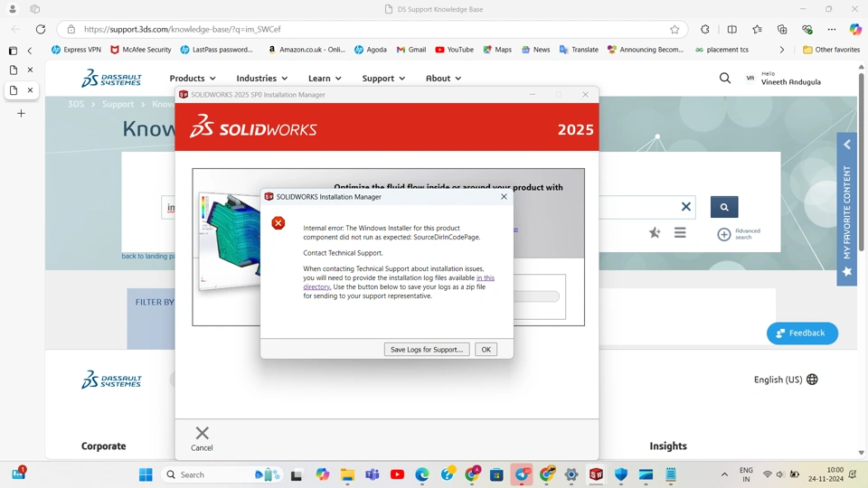The width and height of the screenshot is (868, 488).
Task: Open Microsoft Teams from taskbar
Action: point(372,474)
